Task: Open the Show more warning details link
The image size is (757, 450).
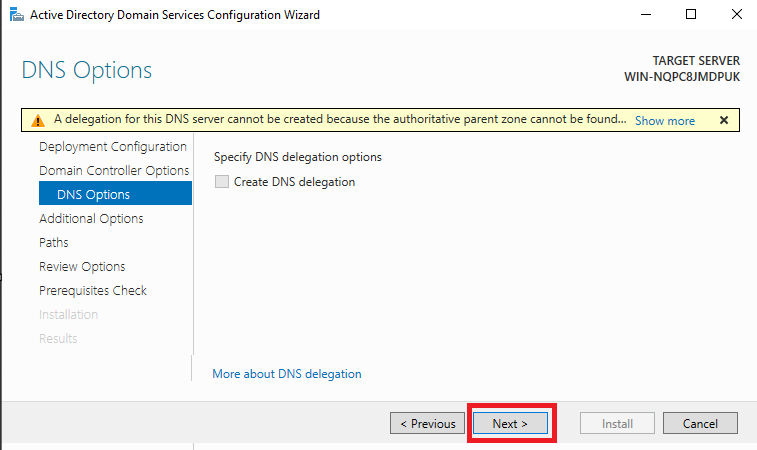Action: coord(665,121)
